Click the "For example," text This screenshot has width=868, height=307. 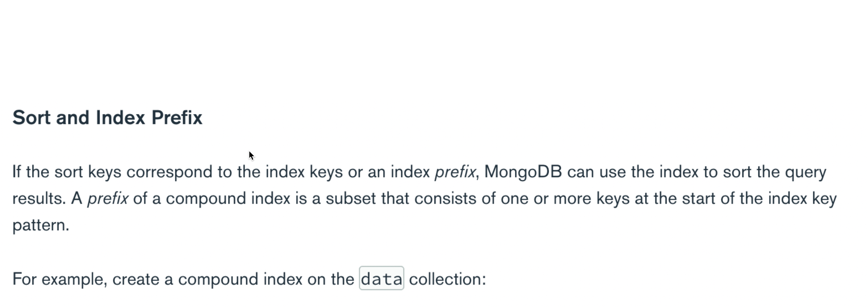60,279
